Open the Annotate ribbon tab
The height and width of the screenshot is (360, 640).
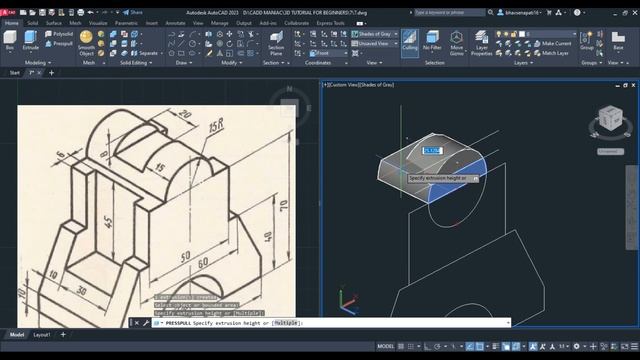click(175, 23)
